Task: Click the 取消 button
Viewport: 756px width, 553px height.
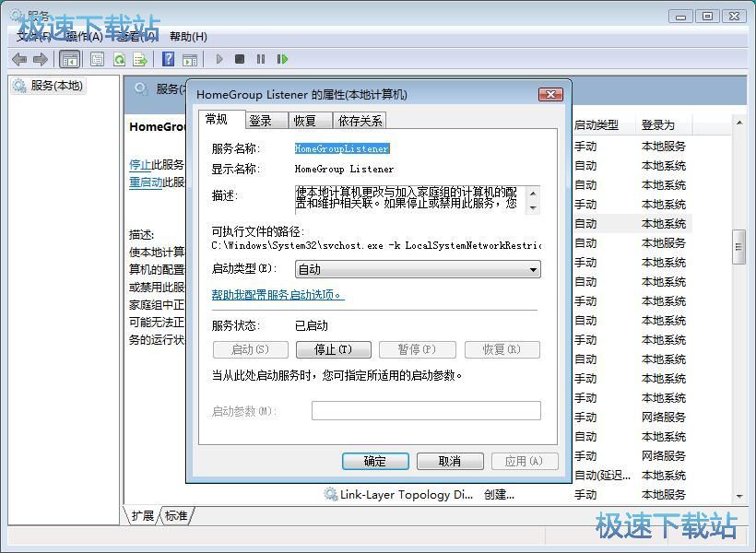Action: point(450,461)
